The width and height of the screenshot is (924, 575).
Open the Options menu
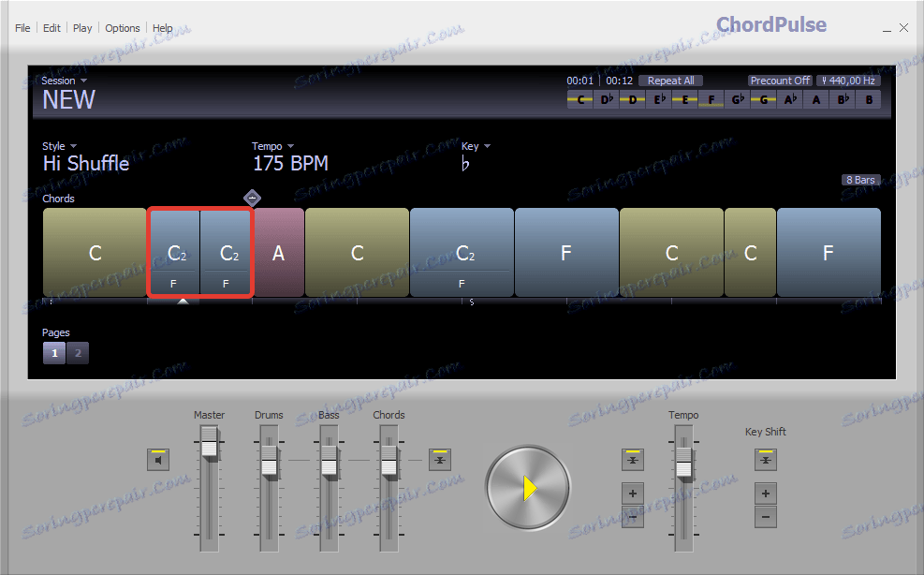point(123,28)
